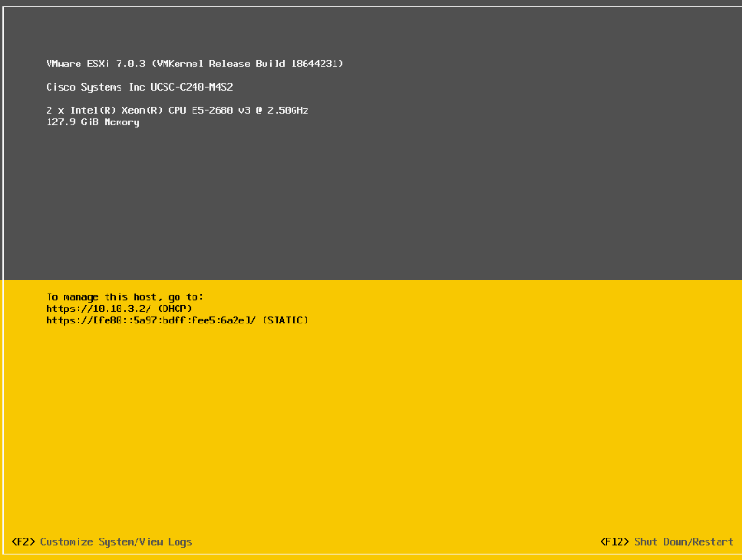The width and height of the screenshot is (742, 560).
Task: Click the 'To manage this host, go to:' text
Action: pyautogui.click(x=124, y=297)
